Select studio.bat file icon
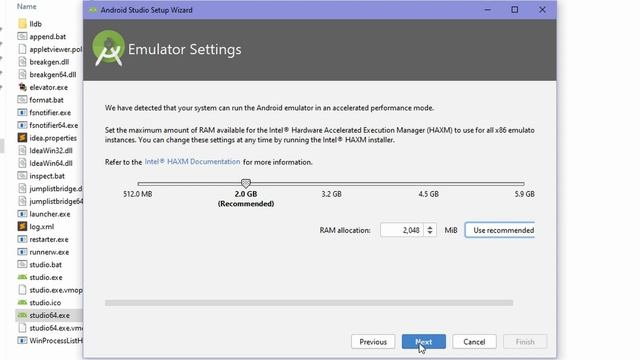This screenshot has height=360, width=640. pyautogui.click(x=22, y=264)
